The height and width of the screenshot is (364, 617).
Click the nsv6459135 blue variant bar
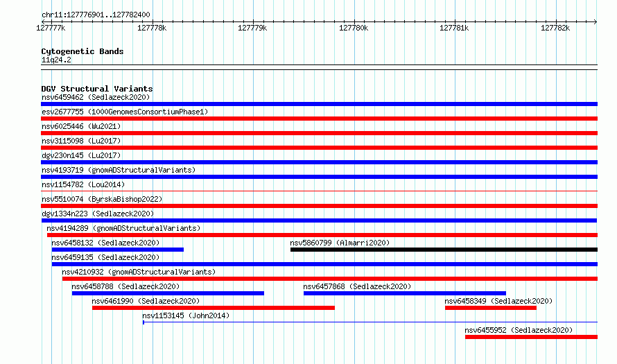(x=324, y=264)
